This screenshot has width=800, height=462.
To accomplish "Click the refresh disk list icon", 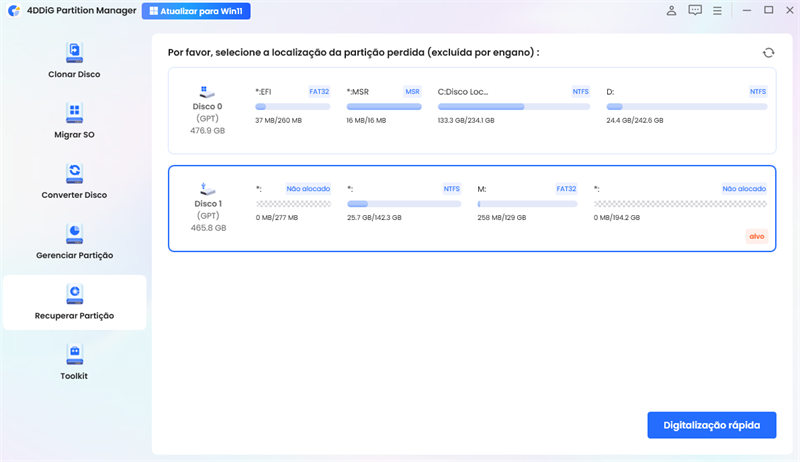I will coord(768,52).
